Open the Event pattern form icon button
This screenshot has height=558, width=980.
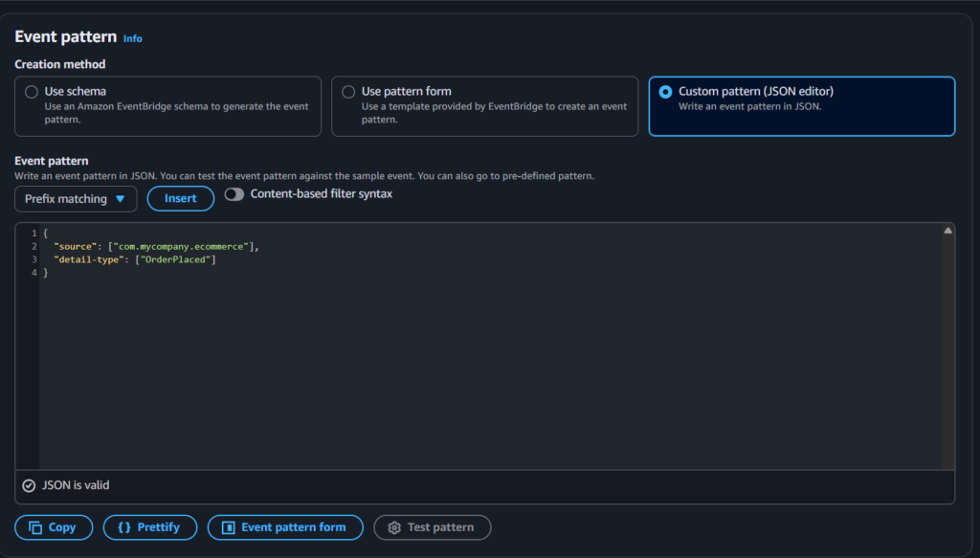(x=228, y=527)
